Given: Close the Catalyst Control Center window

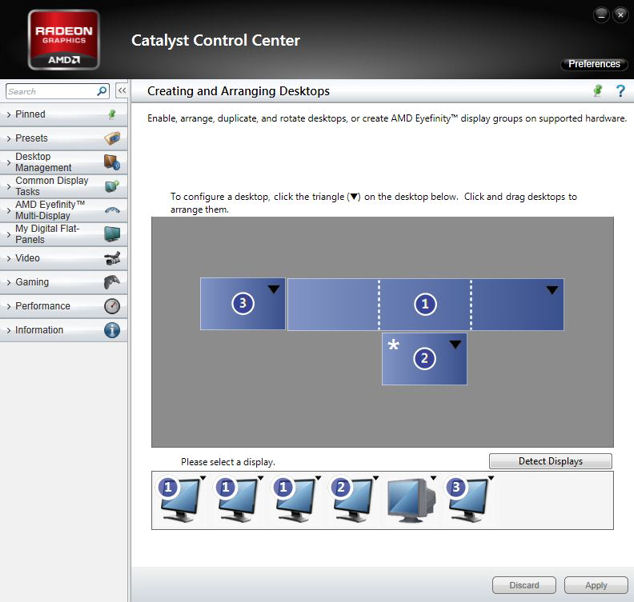Looking at the screenshot, I should point(620,15).
